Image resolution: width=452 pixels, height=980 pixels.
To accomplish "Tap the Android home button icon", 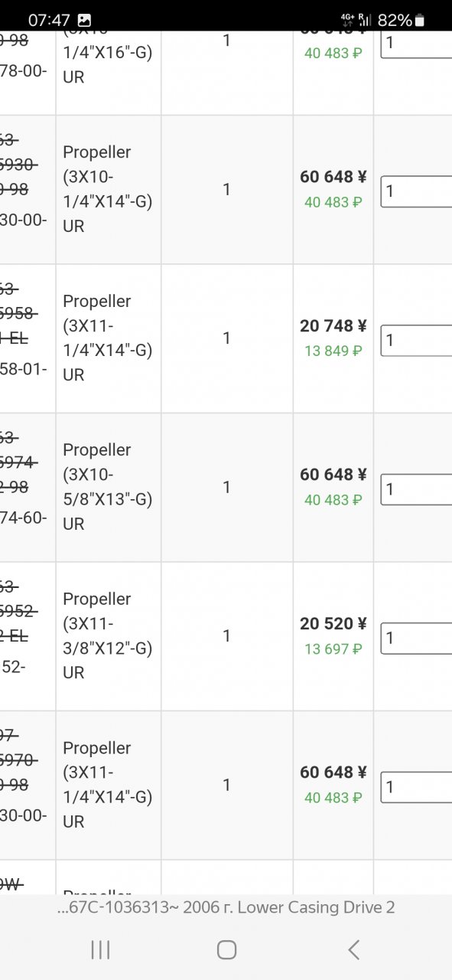I will pos(226,950).
